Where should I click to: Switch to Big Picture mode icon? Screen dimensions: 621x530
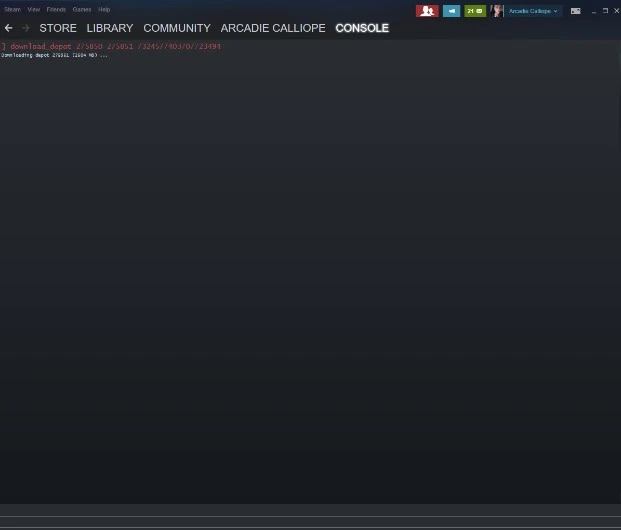(x=575, y=11)
